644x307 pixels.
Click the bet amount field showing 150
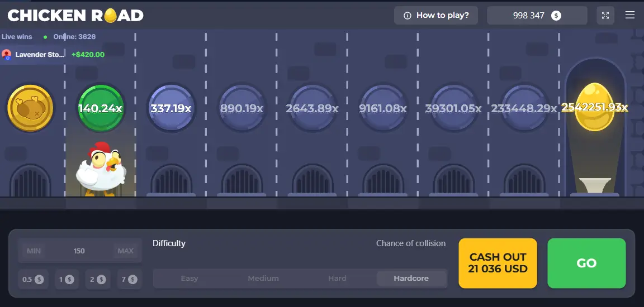click(x=80, y=251)
